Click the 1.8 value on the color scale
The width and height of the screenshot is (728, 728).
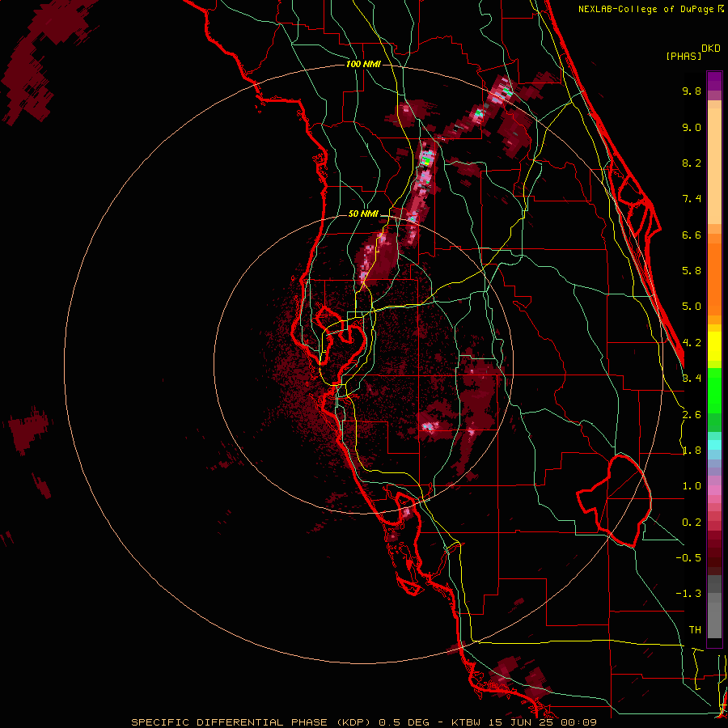pos(692,451)
